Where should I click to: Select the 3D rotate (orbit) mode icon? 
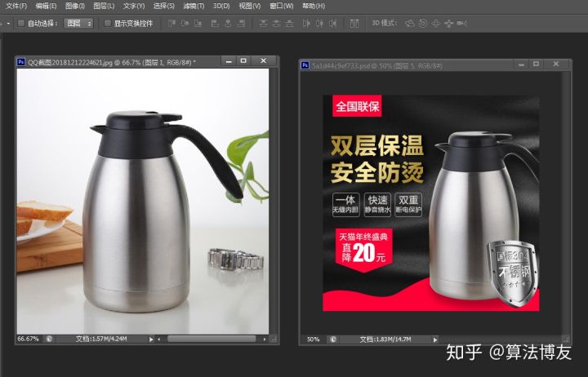pyautogui.click(x=410, y=23)
